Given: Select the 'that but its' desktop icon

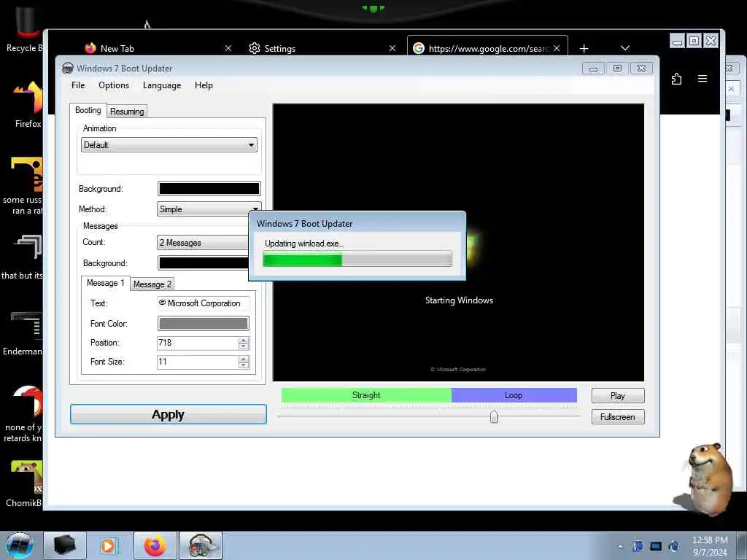Looking at the screenshot, I should (x=23, y=257).
